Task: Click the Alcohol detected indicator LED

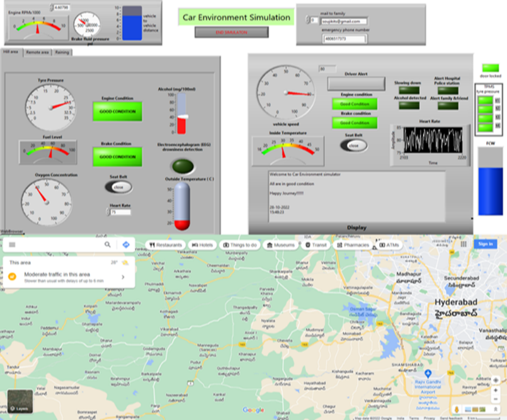Action: point(409,105)
